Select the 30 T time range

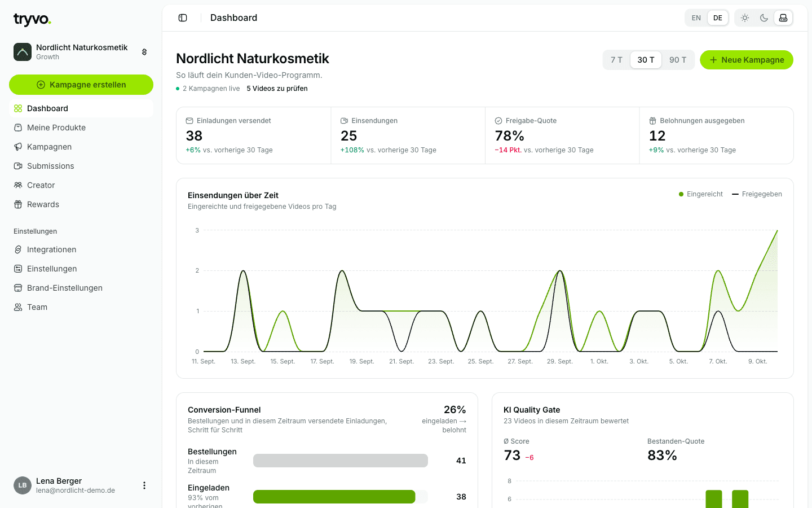click(x=646, y=60)
